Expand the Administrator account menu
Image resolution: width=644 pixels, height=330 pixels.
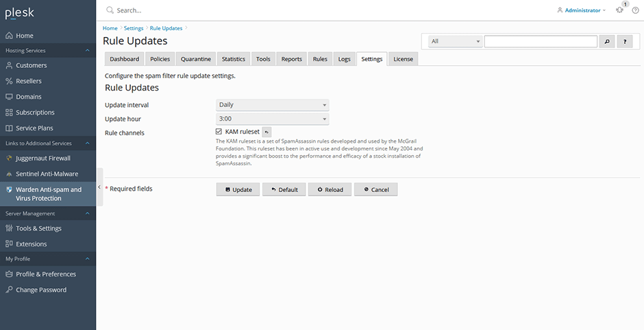click(x=581, y=10)
